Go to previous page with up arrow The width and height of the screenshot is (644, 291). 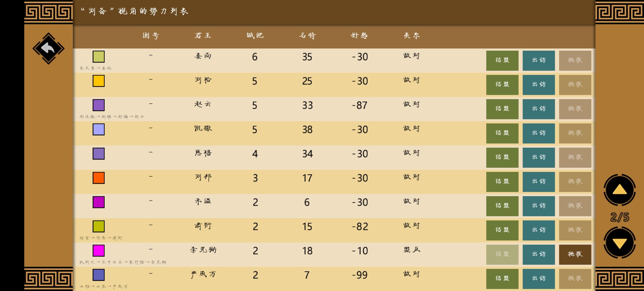point(619,190)
